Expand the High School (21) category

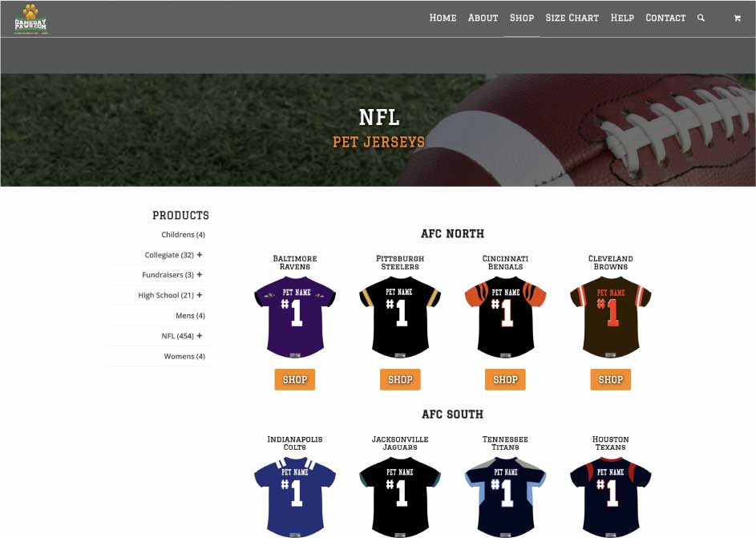point(199,295)
